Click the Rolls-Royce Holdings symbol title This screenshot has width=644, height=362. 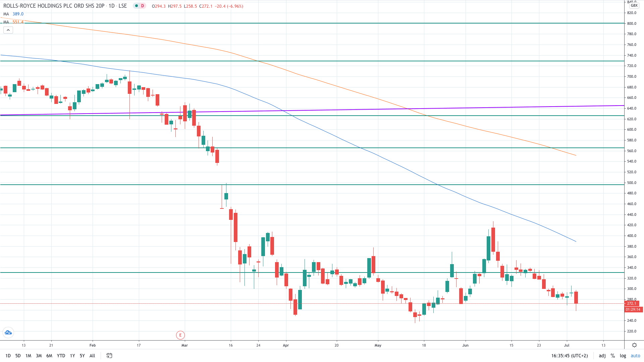coord(54,6)
